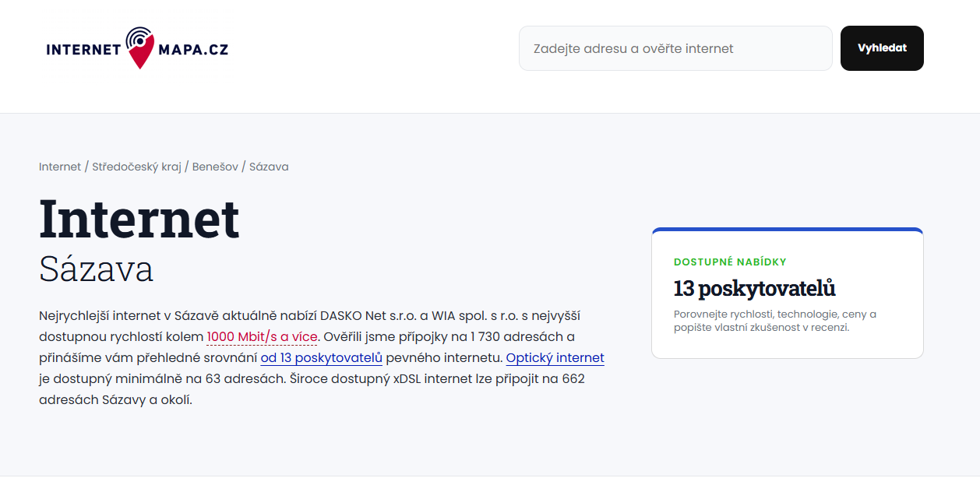Focus the address search input field

[x=675, y=48]
